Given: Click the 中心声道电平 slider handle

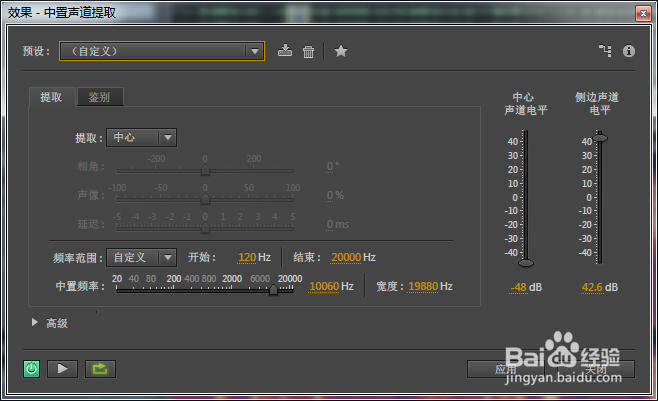Looking at the screenshot, I should click(526, 263).
